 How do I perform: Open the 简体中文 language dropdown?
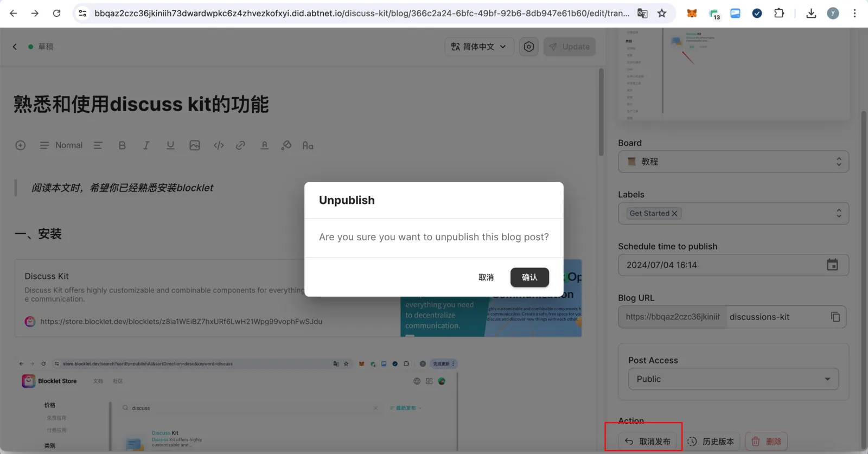478,47
